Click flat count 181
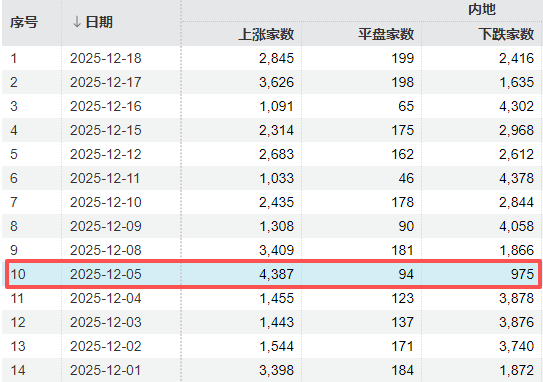The image size is (543, 382). coord(402,250)
